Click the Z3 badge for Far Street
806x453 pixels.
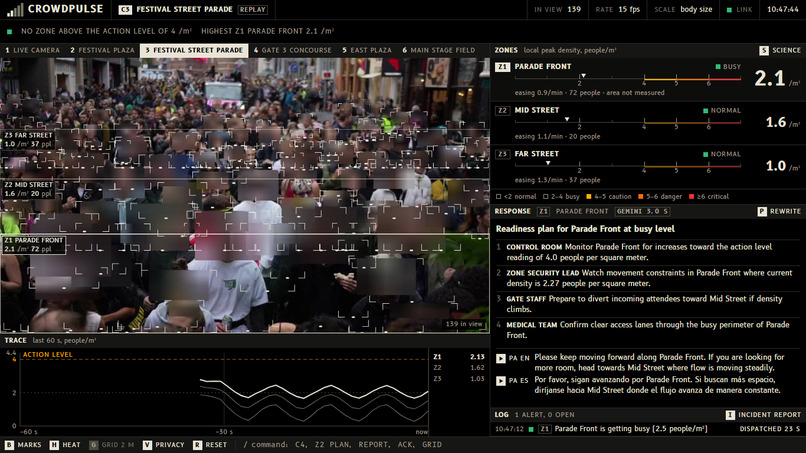[502, 154]
